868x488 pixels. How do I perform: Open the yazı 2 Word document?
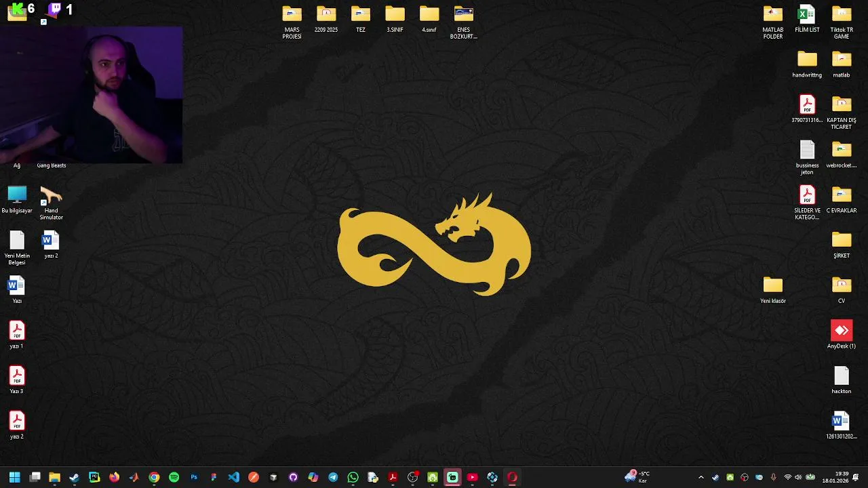(51, 245)
